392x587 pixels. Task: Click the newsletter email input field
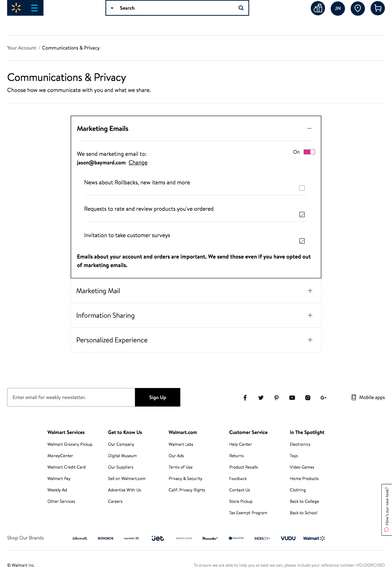[x=71, y=397]
